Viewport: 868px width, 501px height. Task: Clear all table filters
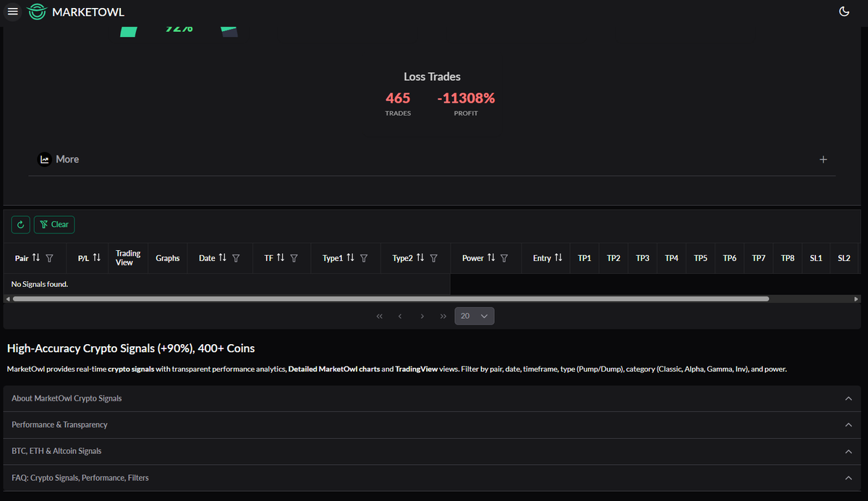[x=54, y=225]
